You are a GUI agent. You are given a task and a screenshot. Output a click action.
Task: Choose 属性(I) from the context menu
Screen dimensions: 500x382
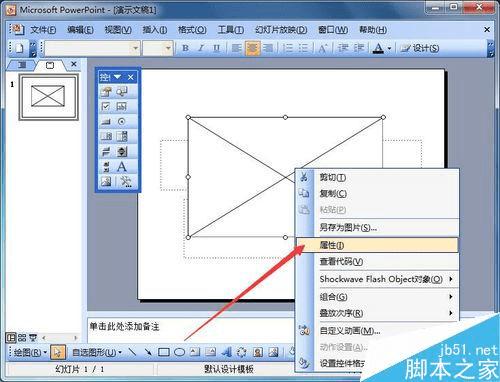(x=378, y=245)
